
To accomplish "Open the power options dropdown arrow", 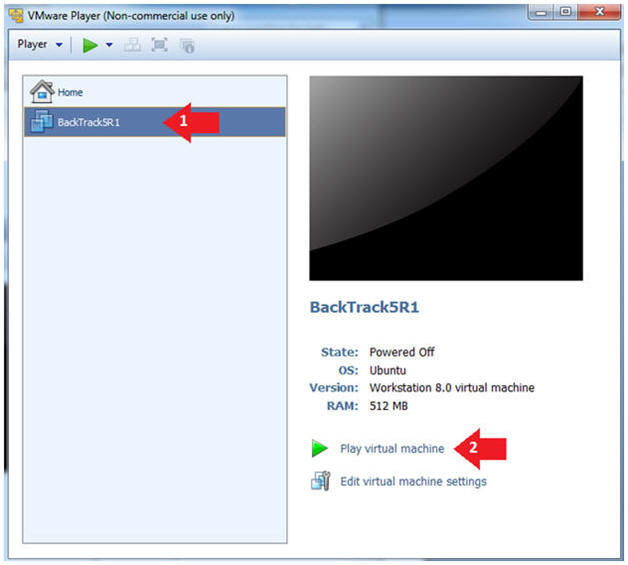I will (109, 45).
